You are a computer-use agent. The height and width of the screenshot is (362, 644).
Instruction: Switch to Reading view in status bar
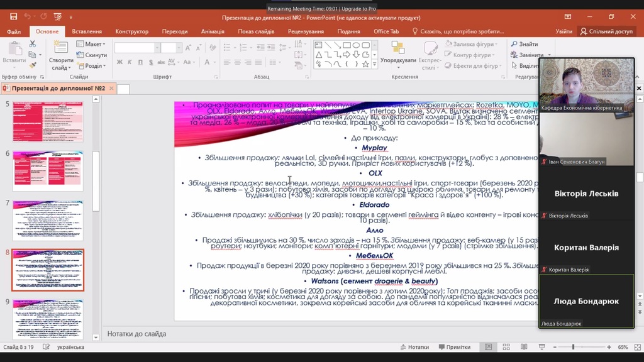[x=524, y=347]
